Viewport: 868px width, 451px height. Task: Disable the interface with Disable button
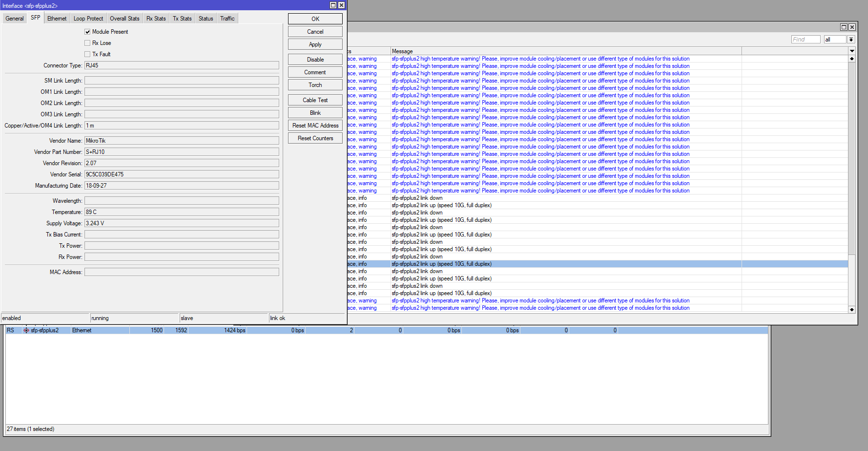tap(315, 60)
